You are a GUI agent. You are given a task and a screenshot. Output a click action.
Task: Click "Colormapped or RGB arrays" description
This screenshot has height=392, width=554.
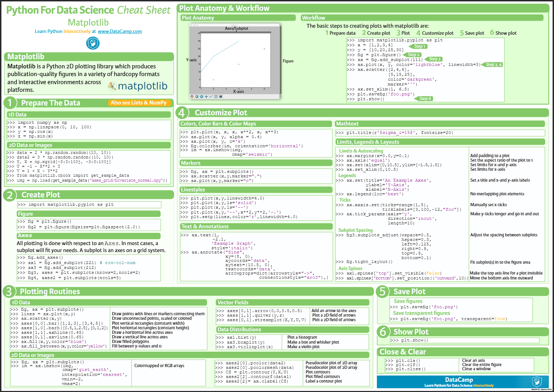pyautogui.click(x=159, y=366)
